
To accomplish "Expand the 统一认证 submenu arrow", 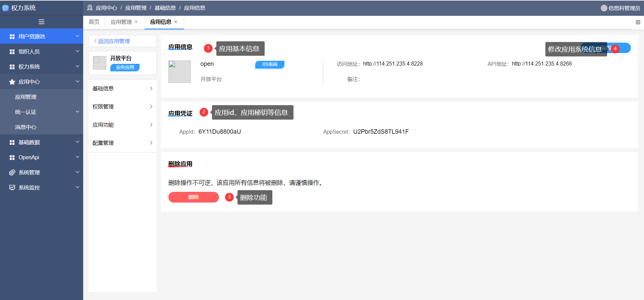I will [x=77, y=112].
